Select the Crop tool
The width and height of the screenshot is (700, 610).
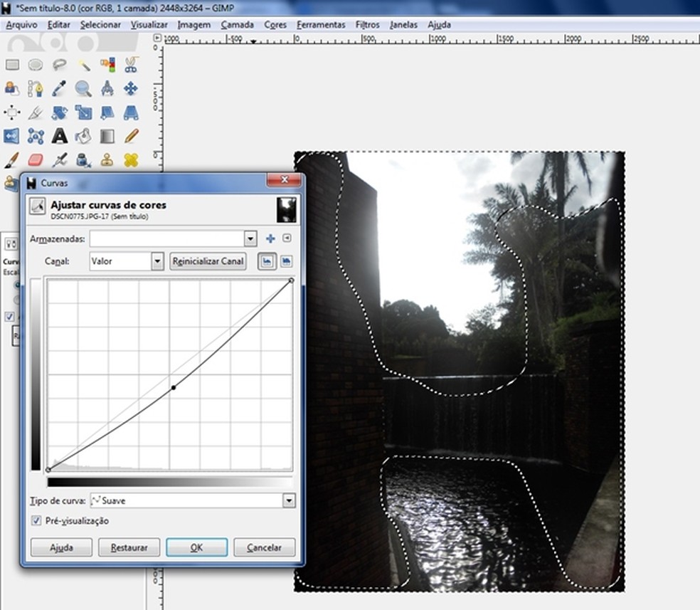[x=36, y=112]
